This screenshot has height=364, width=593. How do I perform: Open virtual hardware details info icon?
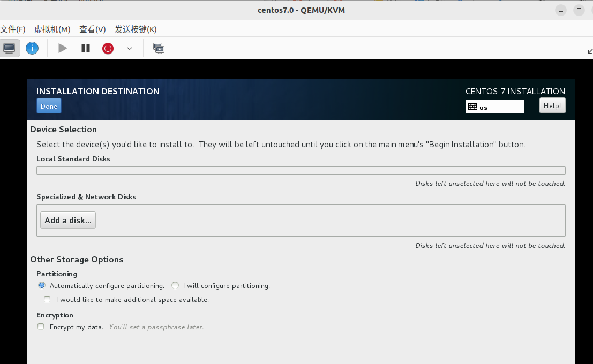click(x=32, y=48)
